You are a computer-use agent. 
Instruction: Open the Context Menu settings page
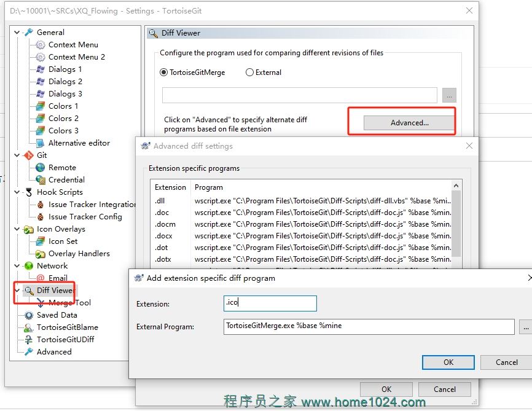(73, 45)
